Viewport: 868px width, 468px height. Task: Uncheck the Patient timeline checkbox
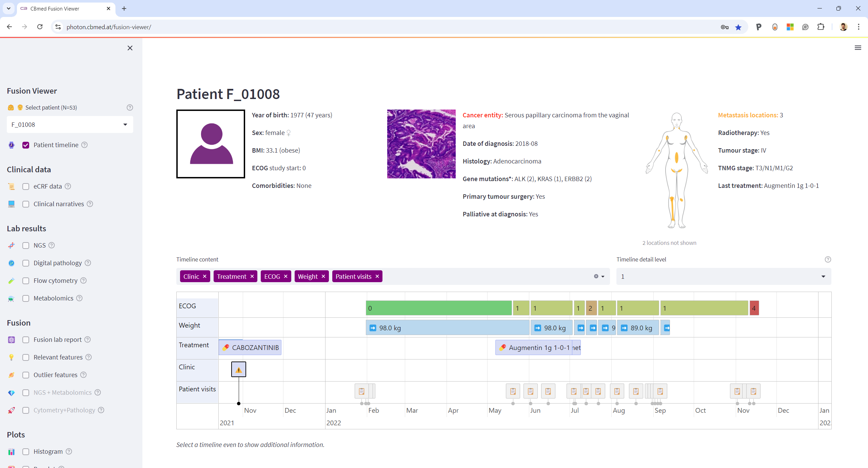pyautogui.click(x=26, y=145)
